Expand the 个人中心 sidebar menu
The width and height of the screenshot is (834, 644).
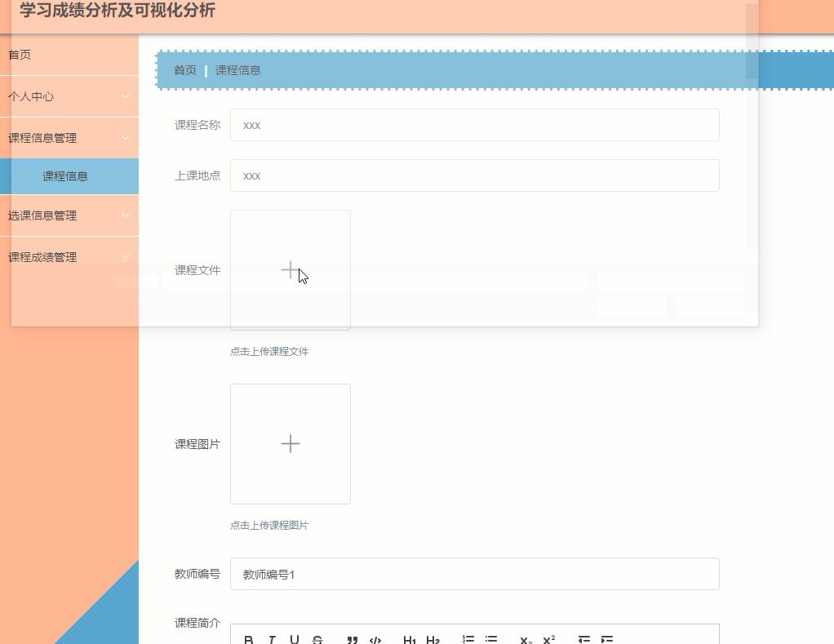click(69, 96)
